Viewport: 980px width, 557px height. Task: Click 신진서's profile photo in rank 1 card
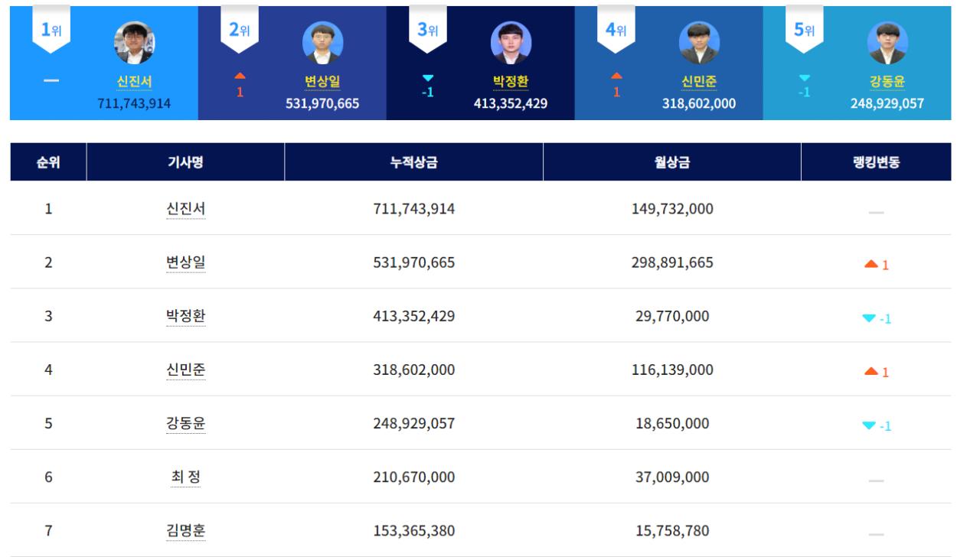coord(134,42)
